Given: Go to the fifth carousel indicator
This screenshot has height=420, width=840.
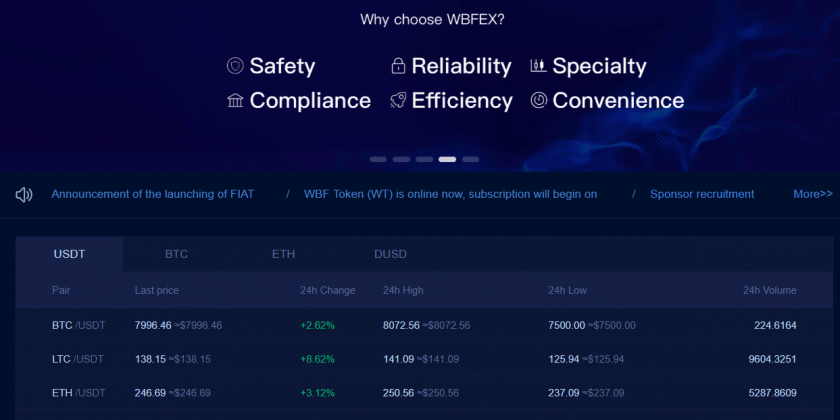Looking at the screenshot, I should 470,159.
